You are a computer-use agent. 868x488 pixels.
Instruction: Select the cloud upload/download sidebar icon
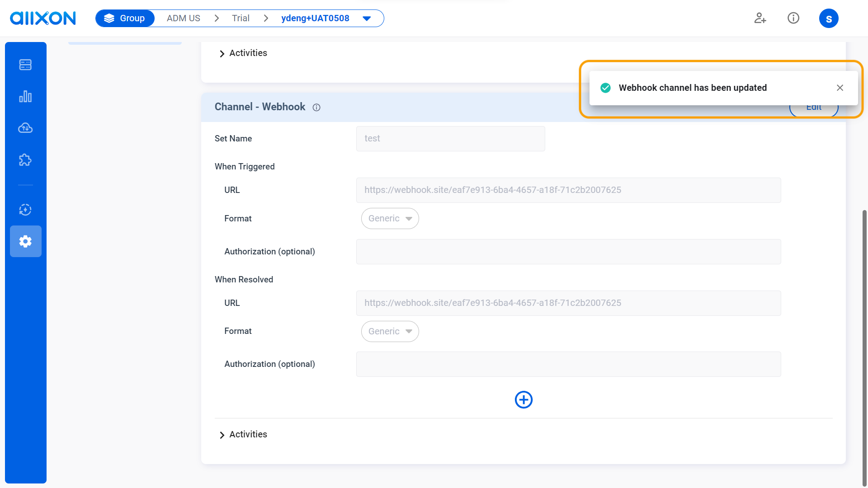tap(25, 128)
